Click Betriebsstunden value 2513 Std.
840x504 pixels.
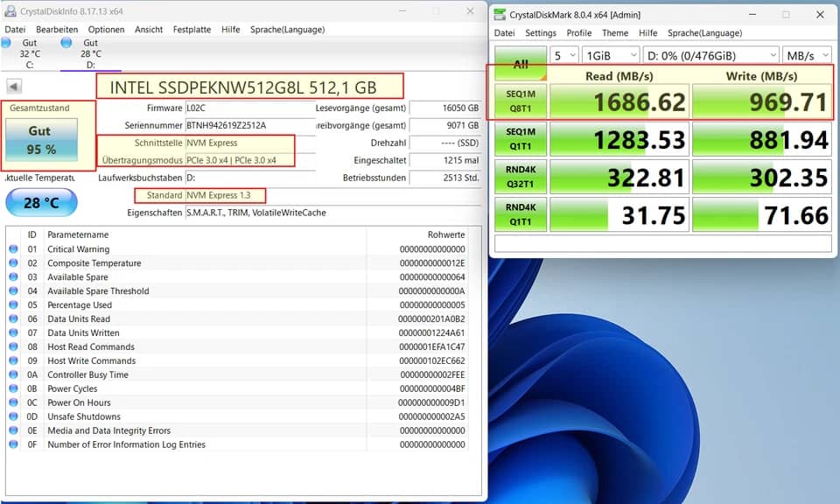pos(445,178)
